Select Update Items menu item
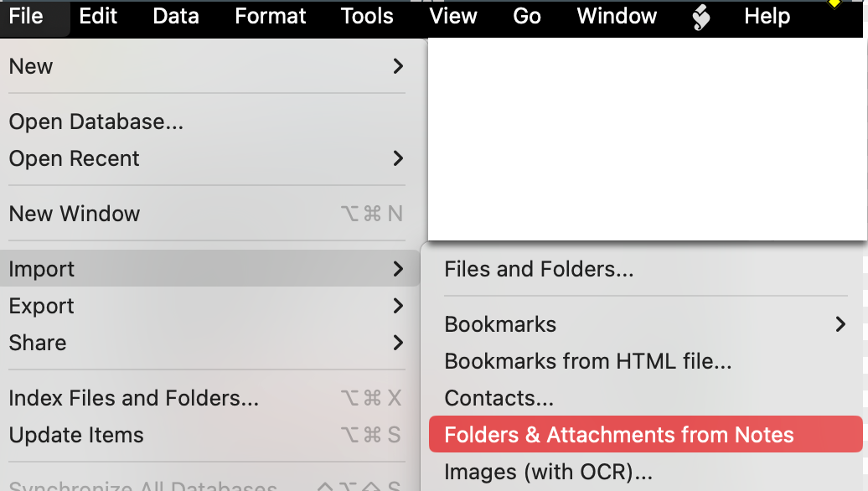 [x=76, y=435]
